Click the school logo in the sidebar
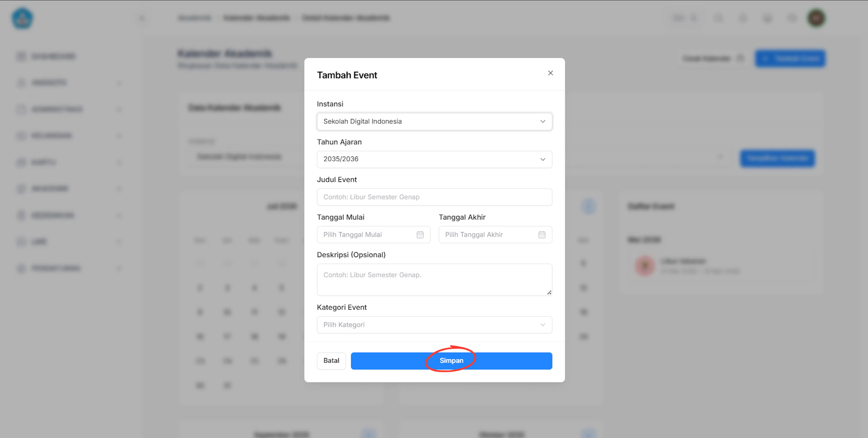 coord(23,19)
